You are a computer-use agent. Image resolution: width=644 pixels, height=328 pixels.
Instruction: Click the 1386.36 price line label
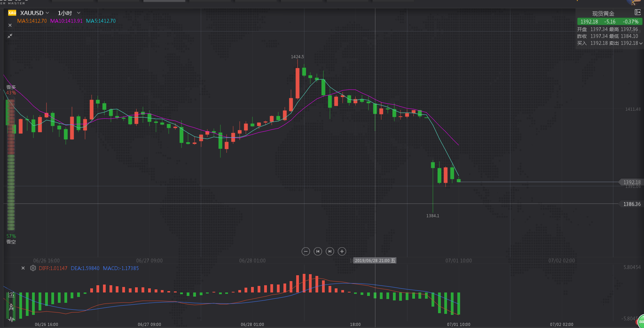point(632,204)
